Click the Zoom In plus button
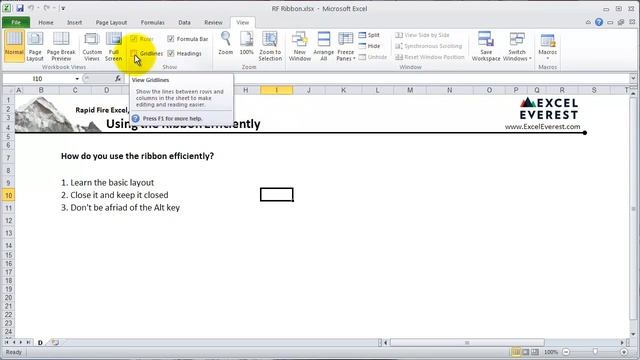This screenshot has width=640, height=360. [x=624, y=352]
